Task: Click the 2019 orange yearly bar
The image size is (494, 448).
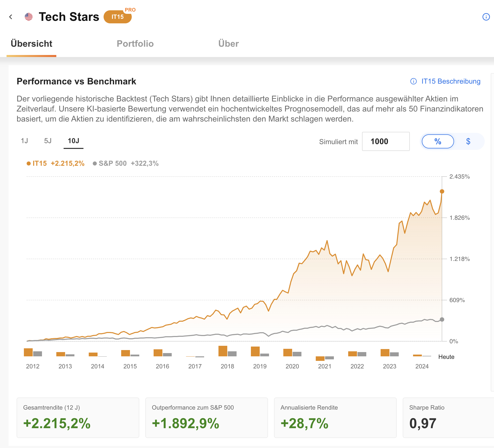Action: [x=255, y=351]
